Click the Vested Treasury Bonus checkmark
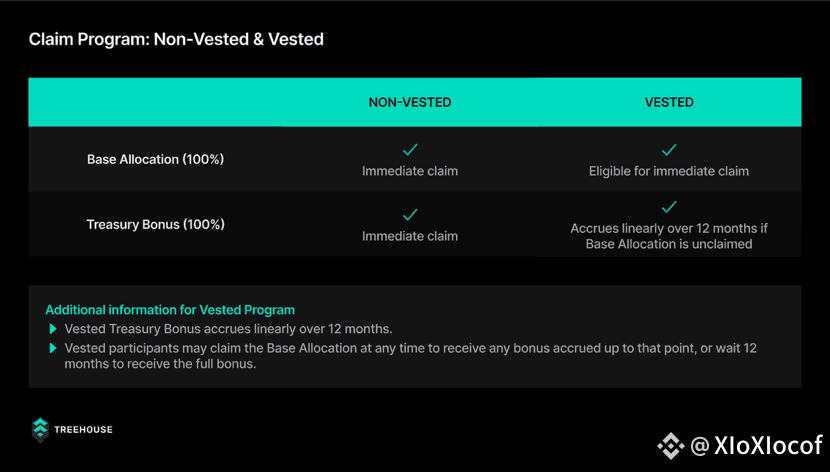This screenshot has height=472, width=830. 669,206
